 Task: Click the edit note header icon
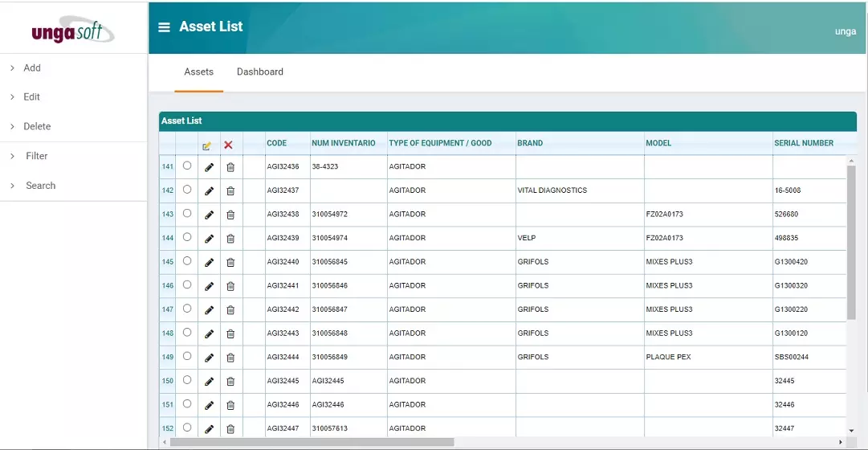coord(207,145)
